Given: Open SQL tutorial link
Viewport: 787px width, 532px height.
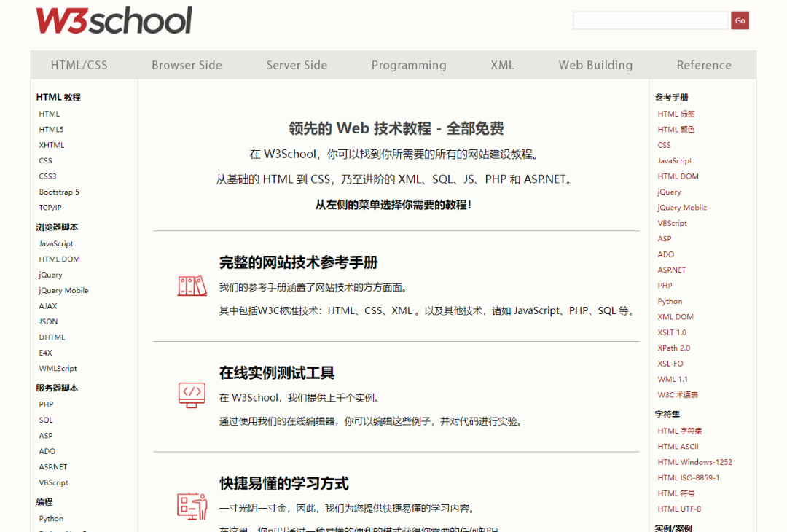Looking at the screenshot, I should [x=46, y=420].
